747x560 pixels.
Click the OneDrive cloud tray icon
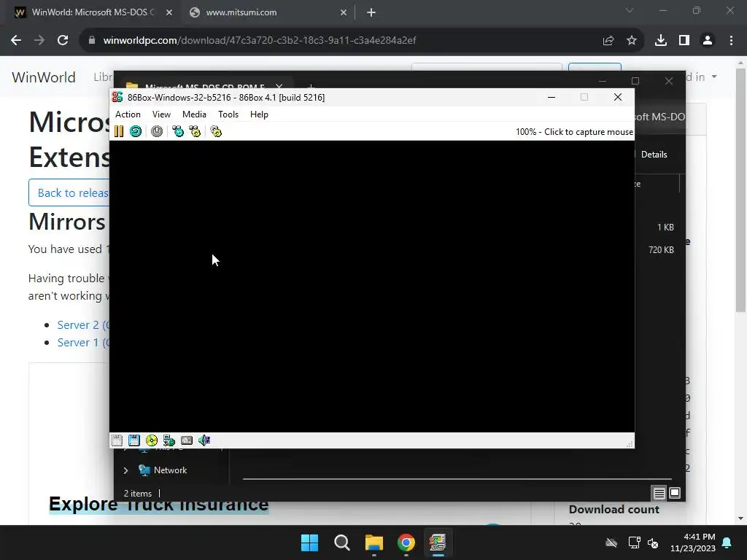click(611, 542)
